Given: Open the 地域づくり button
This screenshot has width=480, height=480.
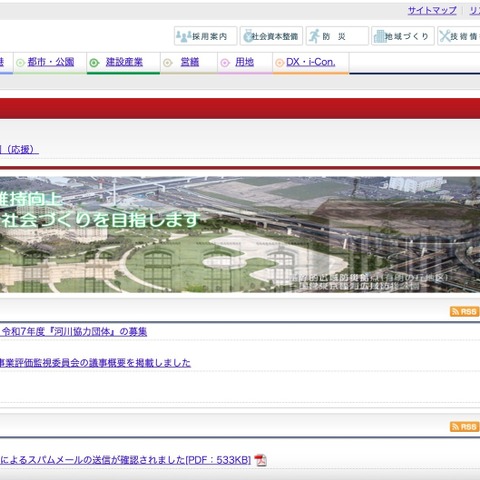Looking at the screenshot, I should [x=403, y=36].
